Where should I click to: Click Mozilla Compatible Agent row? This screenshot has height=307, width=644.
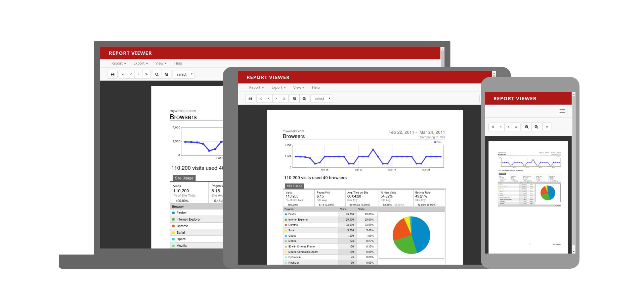330,252
